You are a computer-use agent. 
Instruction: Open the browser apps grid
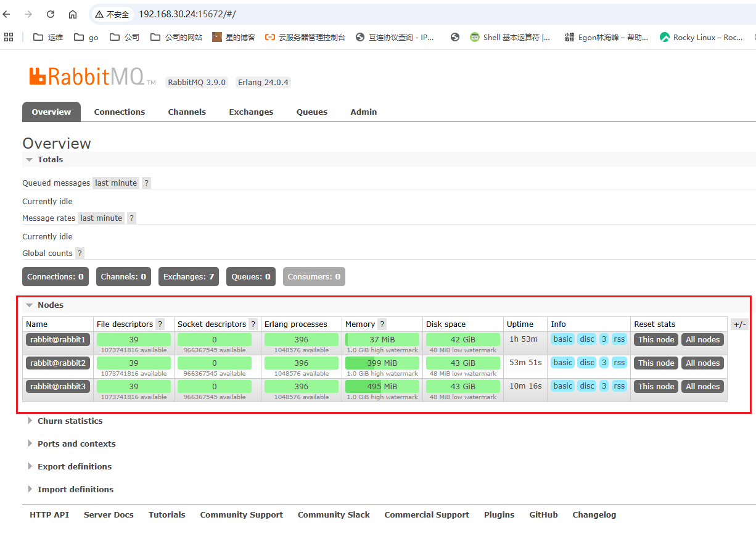click(x=9, y=37)
